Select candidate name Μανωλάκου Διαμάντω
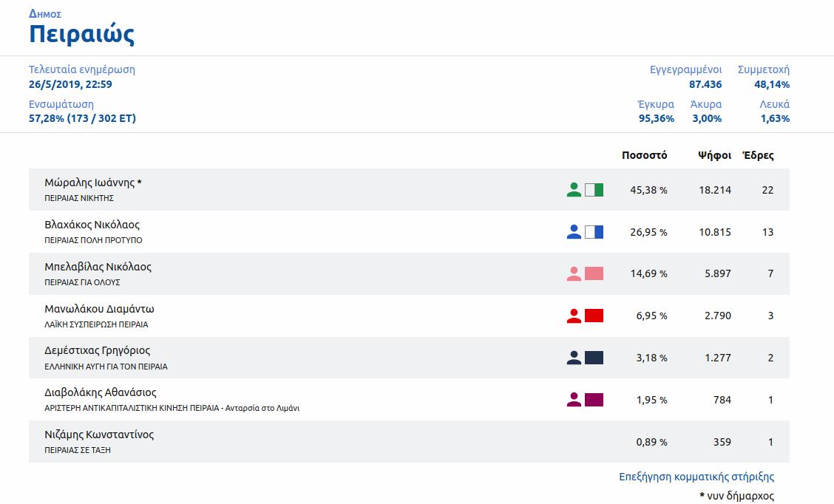Screen dimensions: 834x504 [x=100, y=309]
